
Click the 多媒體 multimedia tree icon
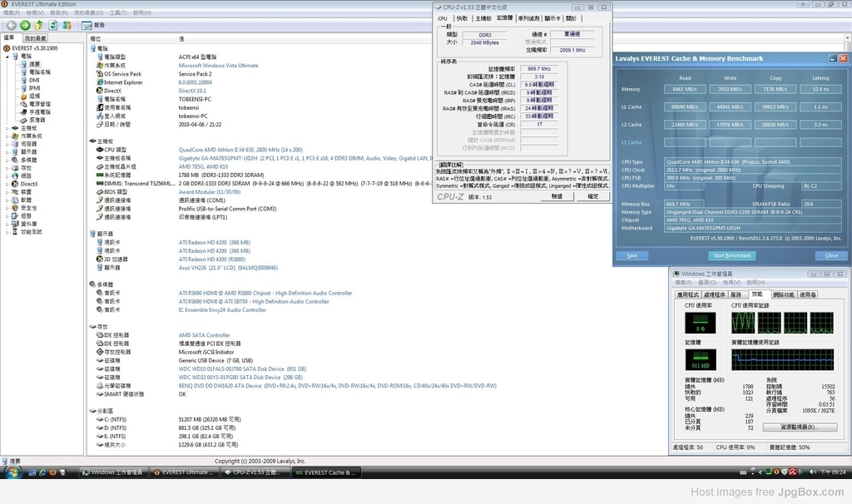coord(15,160)
